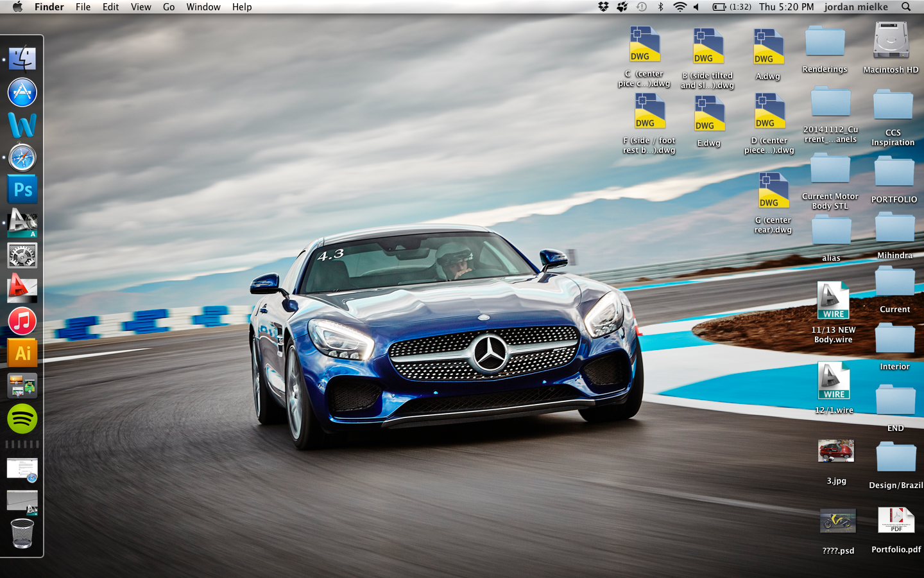
Task: Open the File menu
Action: [83, 6]
